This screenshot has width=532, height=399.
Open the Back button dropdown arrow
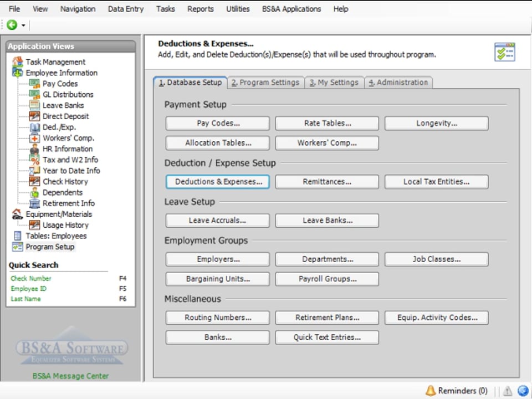click(x=23, y=25)
